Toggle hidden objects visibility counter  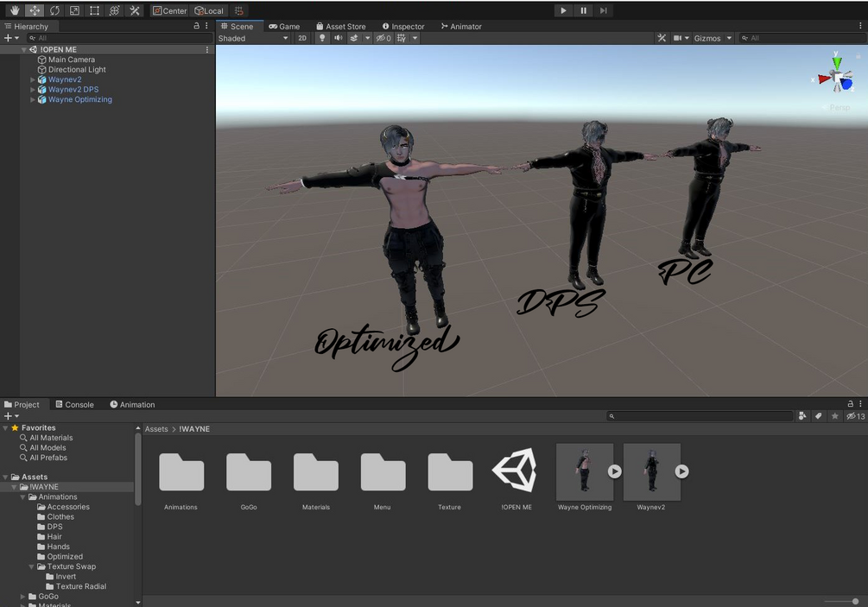coord(383,38)
